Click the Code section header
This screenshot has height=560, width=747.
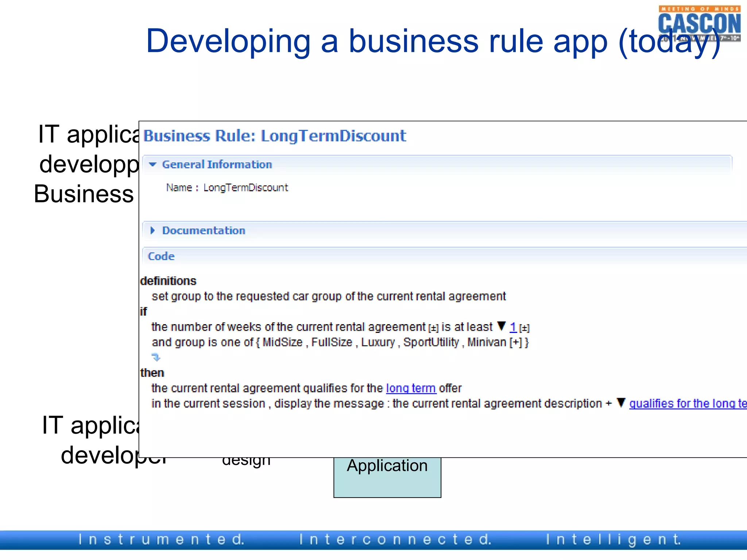coord(444,256)
